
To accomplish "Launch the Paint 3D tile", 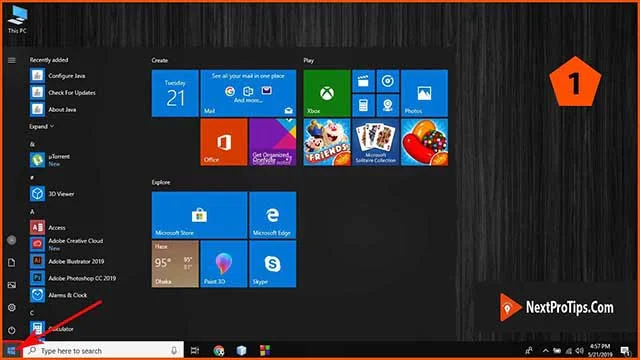I will [x=224, y=264].
